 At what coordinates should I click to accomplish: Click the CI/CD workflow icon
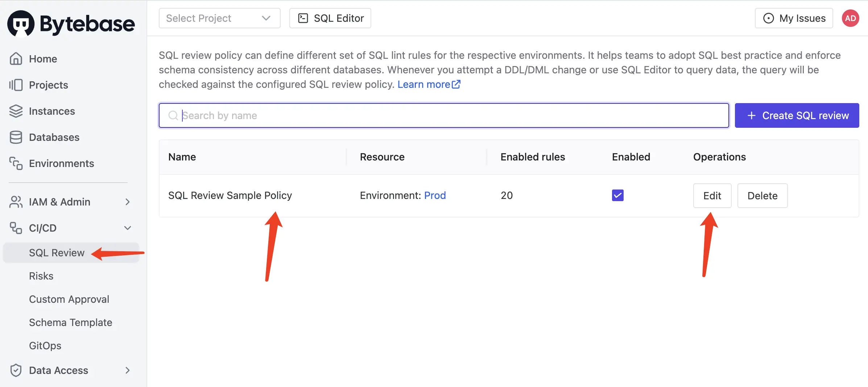pos(16,228)
